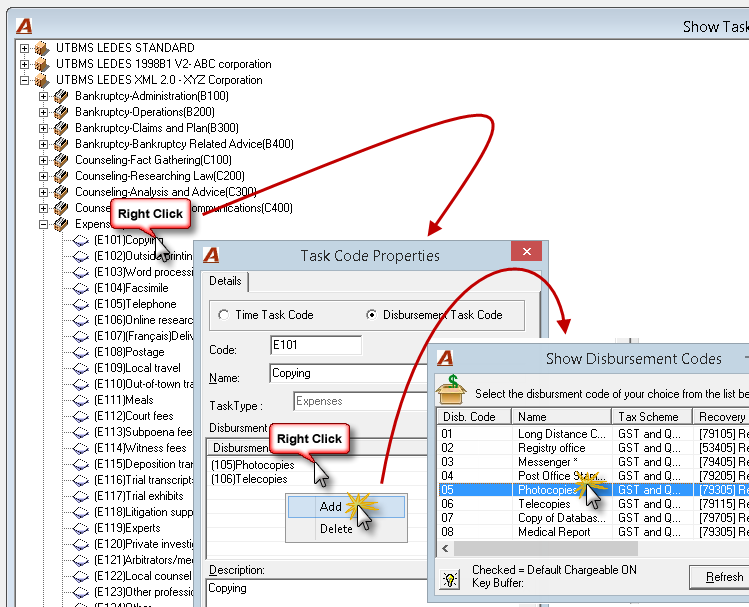The image size is (749, 607).
Task: Open the Details tab in Task Code Properties
Action: pos(225,281)
